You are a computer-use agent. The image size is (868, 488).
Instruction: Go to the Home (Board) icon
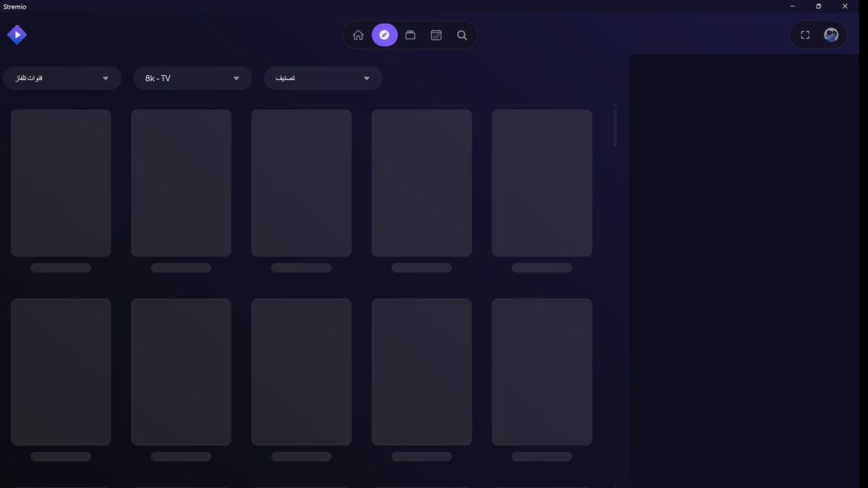(358, 35)
